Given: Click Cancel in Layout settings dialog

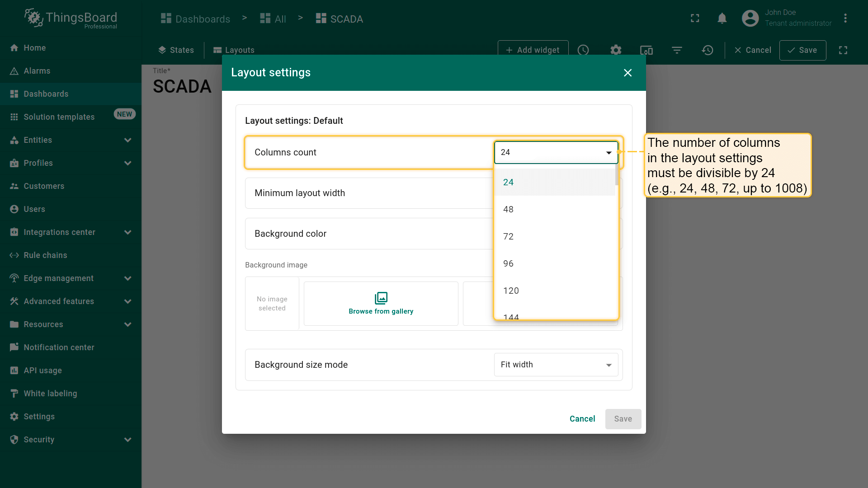Looking at the screenshot, I should pyautogui.click(x=582, y=419).
